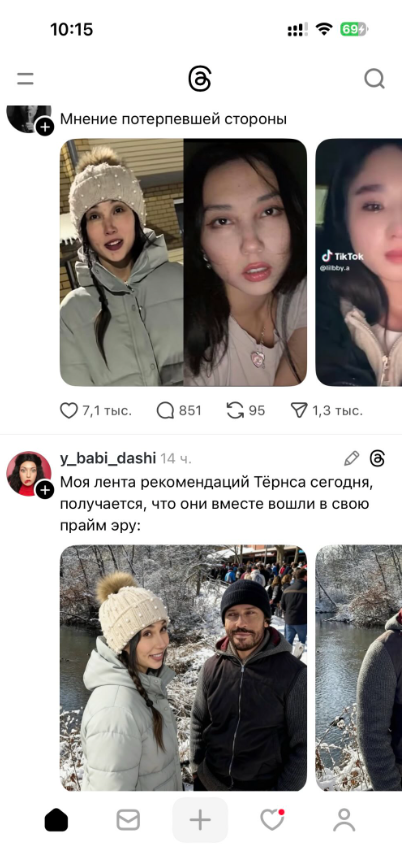Open search with the magnifier icon
Viewport: 402px width, 868px height.
[x=374, y=79]
